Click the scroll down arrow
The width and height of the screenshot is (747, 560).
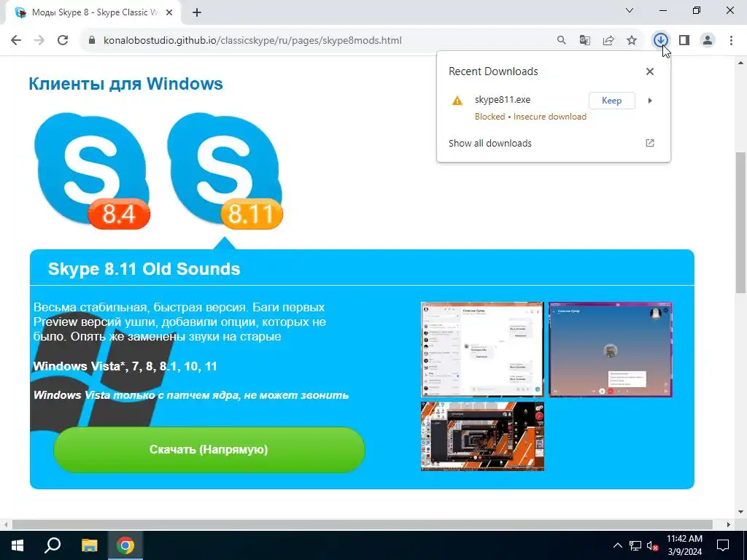coord(741,513)
